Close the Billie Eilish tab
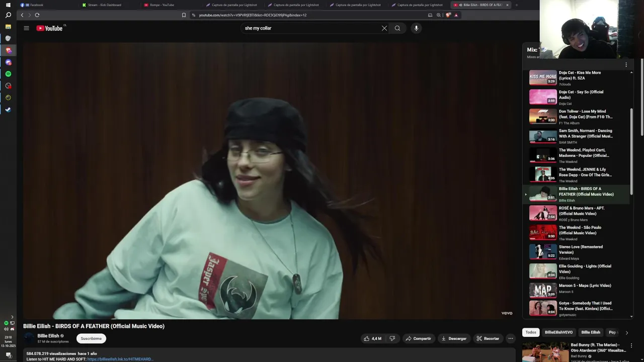The width and height of the screenshot is (644, 362). click(507, 5)
